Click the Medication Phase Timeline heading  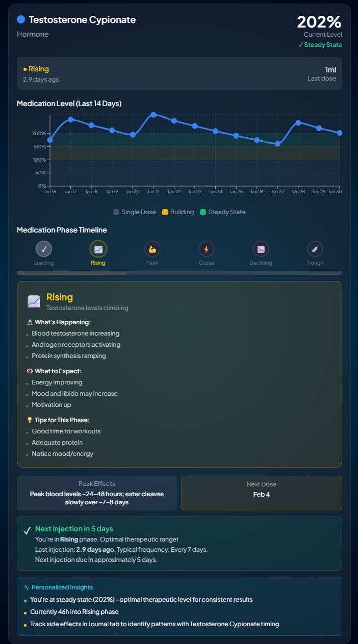(62, 230)
